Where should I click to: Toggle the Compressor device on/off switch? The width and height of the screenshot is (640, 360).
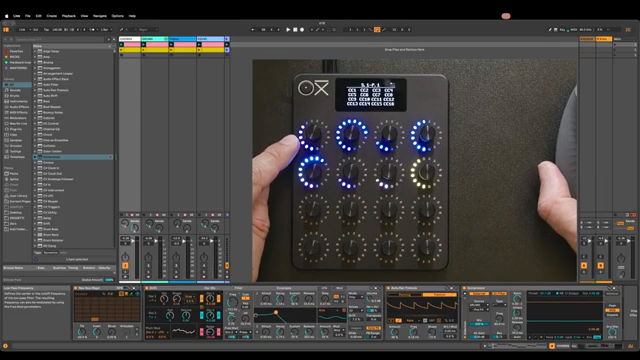pyautogui.click(x=465, y=288)
